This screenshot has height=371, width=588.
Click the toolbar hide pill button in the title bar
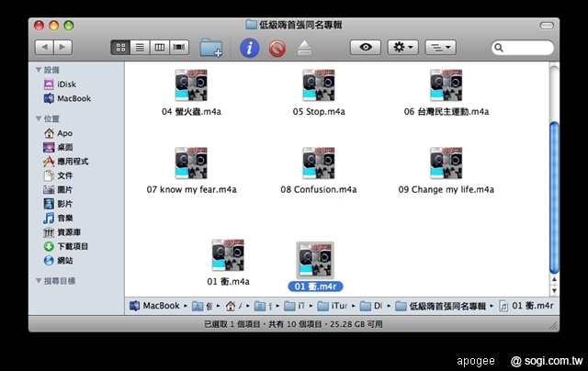pos(547,25)
